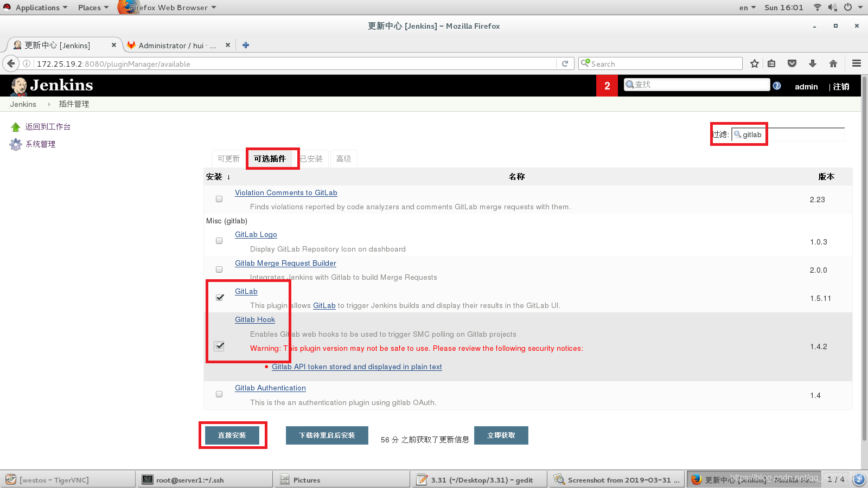This screenshot has height=488, width=868.
Task: Tick the Violation Comments to GitLab checkbox
Action: point(219,199)
